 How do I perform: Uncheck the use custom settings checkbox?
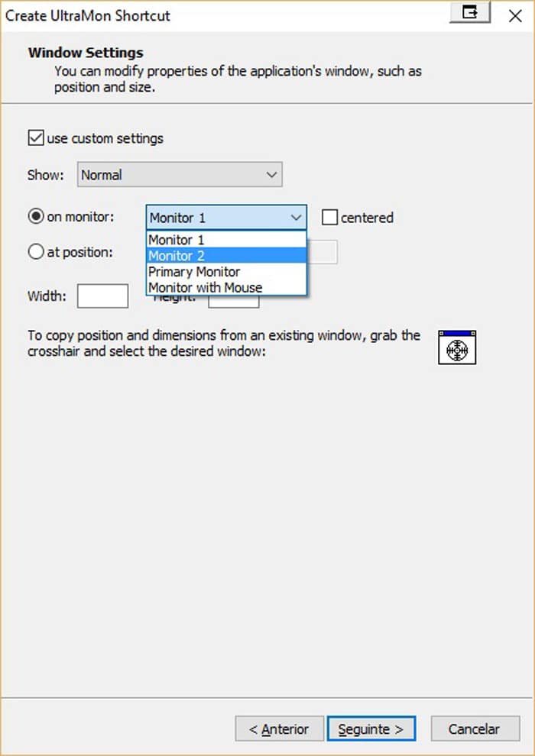pyautogui.click(x=35, y=138)
